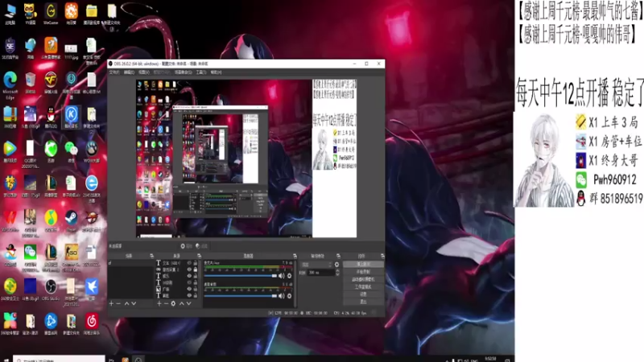The width and height of the screenshot is (644, 362).
Task: Pop out the Sources dock icon
Action: pyautogui.click(x=199, y=256)
